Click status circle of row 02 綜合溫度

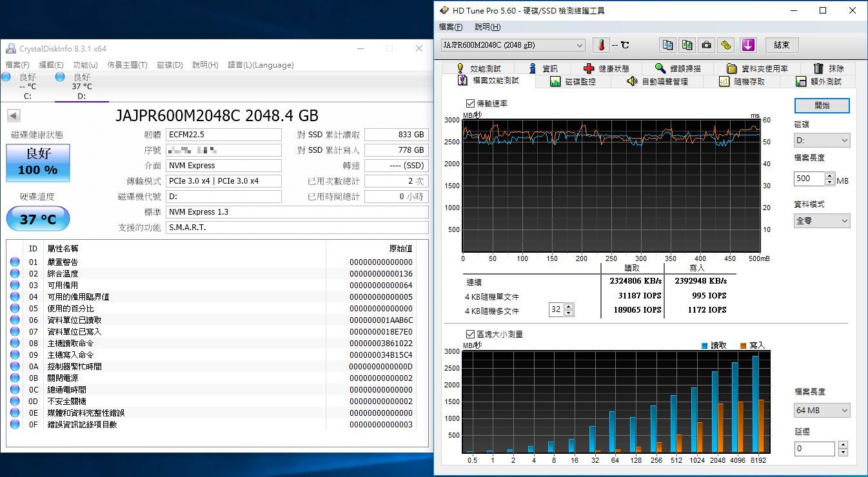click(15, 274)
